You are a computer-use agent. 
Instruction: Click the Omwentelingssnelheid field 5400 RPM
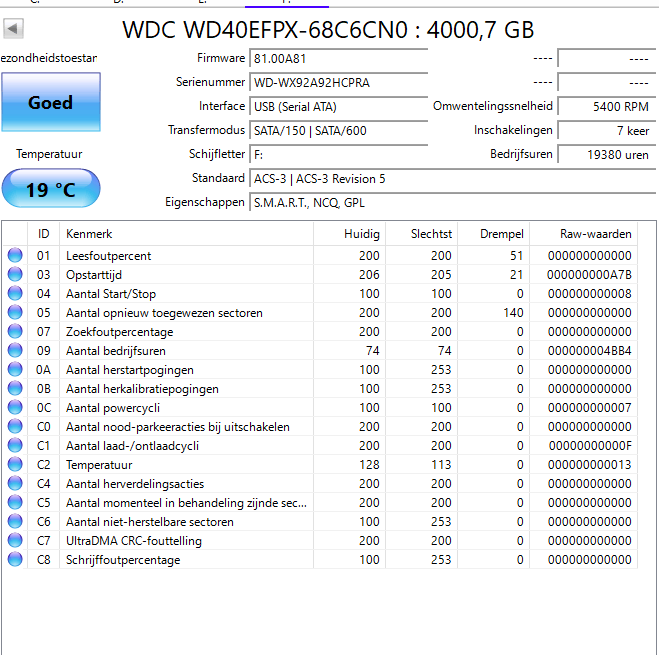pos(606,106)
